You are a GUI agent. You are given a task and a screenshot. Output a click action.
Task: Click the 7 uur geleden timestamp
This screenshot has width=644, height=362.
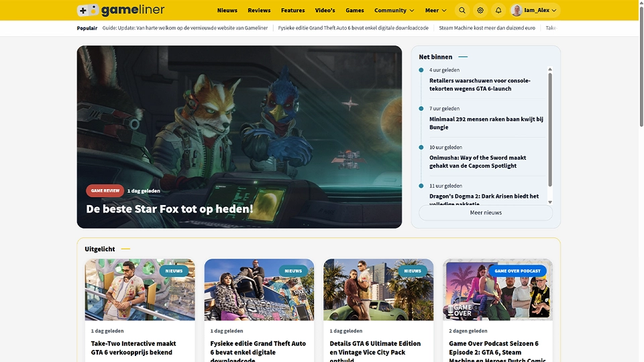coord(444,109)
